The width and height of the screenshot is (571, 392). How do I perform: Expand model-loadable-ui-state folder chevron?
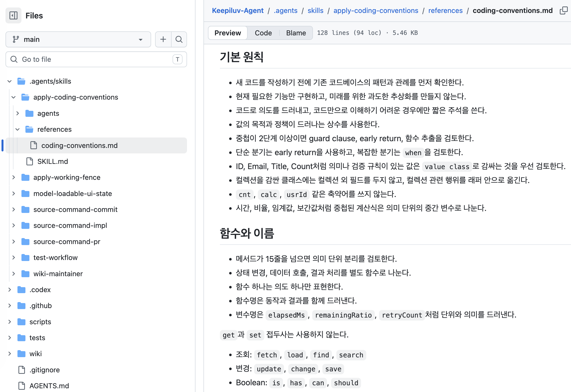click(x=13, y=194)
